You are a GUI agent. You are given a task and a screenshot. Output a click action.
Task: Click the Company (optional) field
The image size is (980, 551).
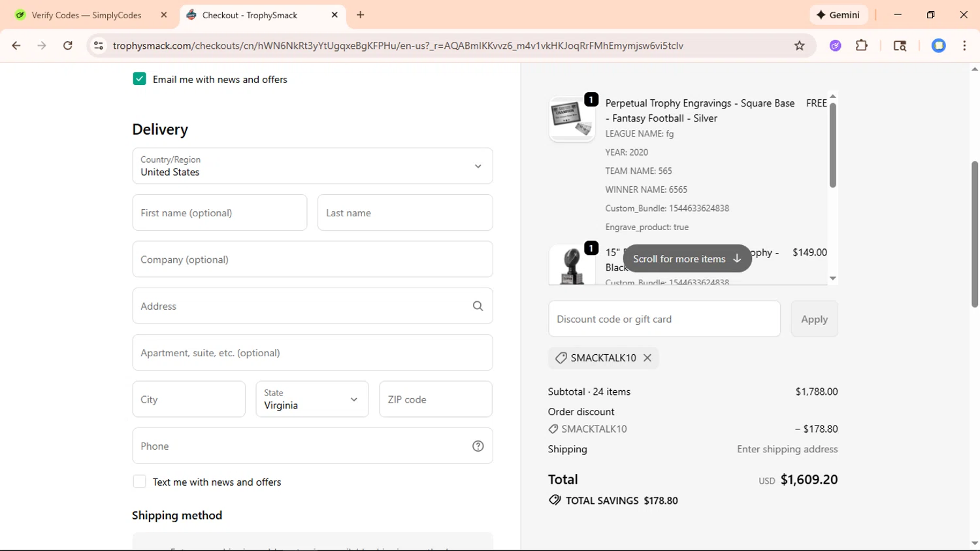[312, 259]
